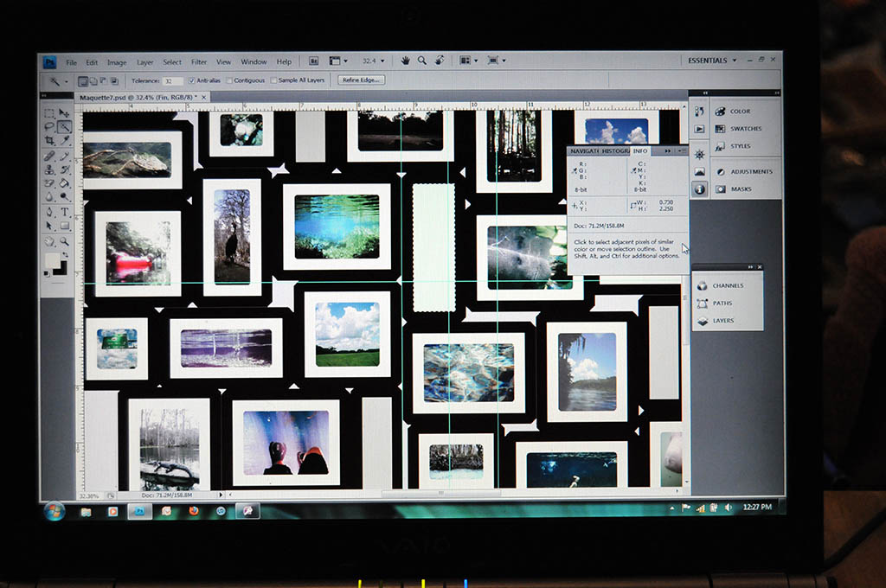The width and height of the screenshot is (886, 588).
Task: Click the Refine Edge button
Action: coord(362,80)
